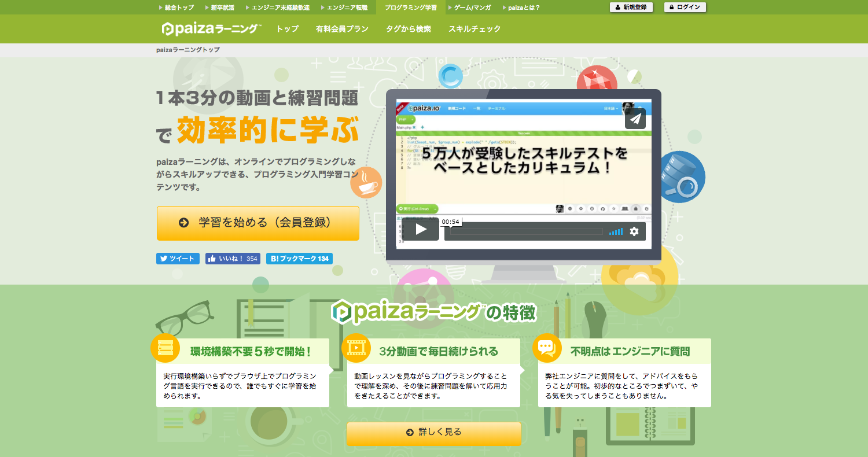
Task: Open the video settings gear
Action: pyautogui.click(x=634, y=231)
